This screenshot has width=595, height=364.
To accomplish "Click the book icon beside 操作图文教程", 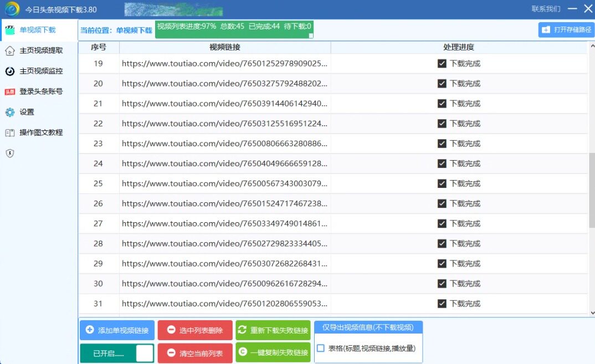I will 10,132.
